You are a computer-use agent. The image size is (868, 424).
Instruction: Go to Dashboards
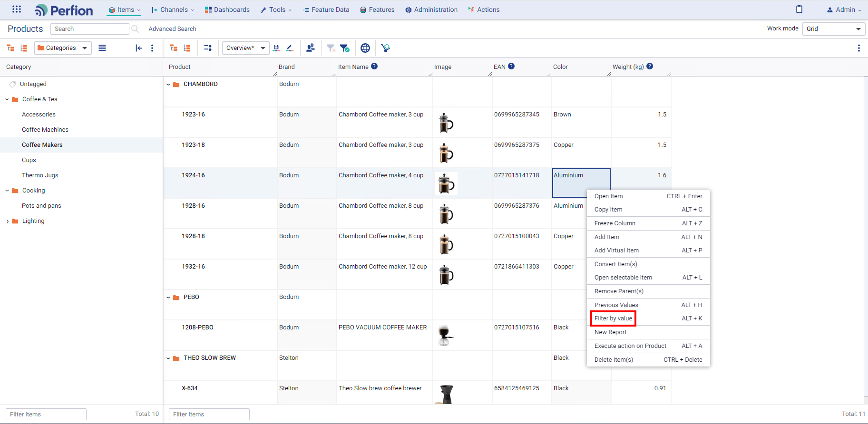coord(227,10)
